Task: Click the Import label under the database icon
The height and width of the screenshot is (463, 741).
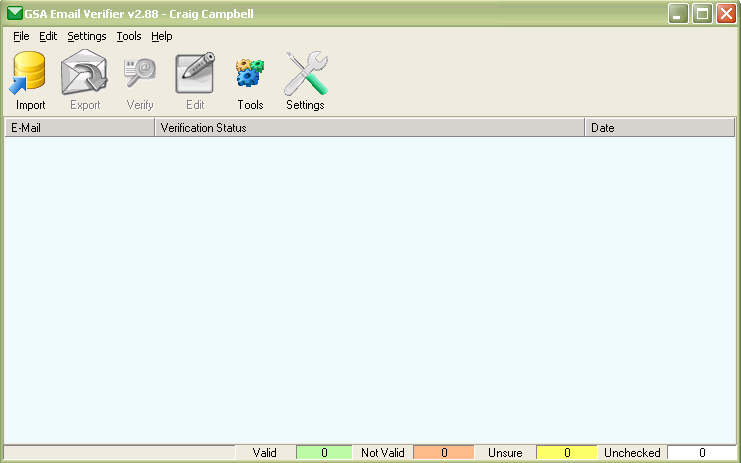Action: [x=31, y=105]
